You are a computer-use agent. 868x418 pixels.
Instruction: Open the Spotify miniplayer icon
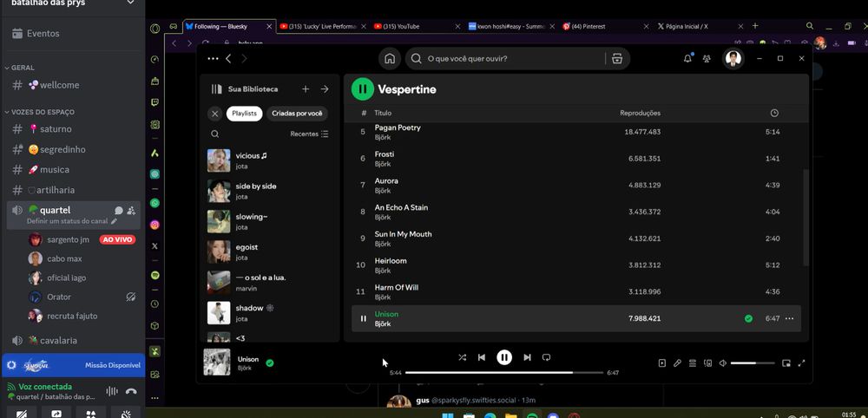tap(786, 363)
